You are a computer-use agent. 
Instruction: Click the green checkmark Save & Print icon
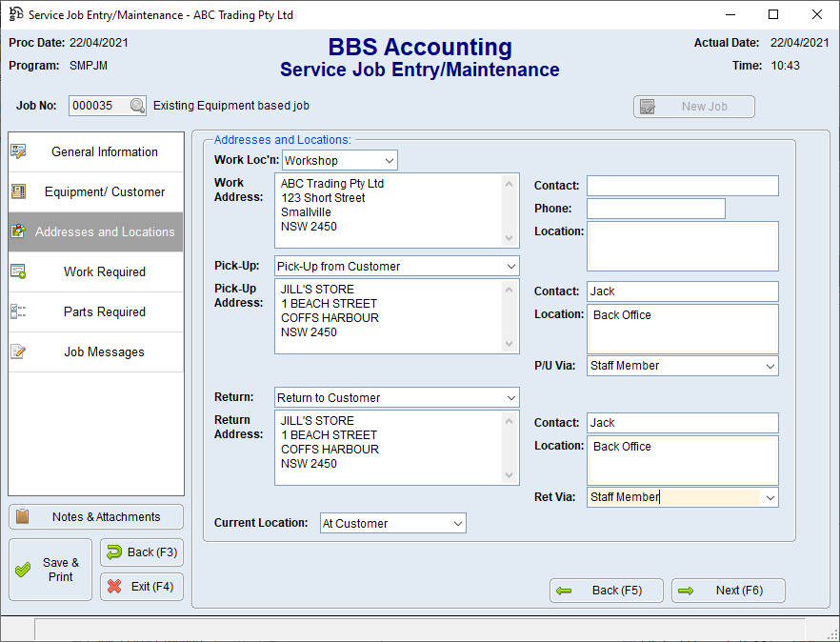click(x=23, y=570)
